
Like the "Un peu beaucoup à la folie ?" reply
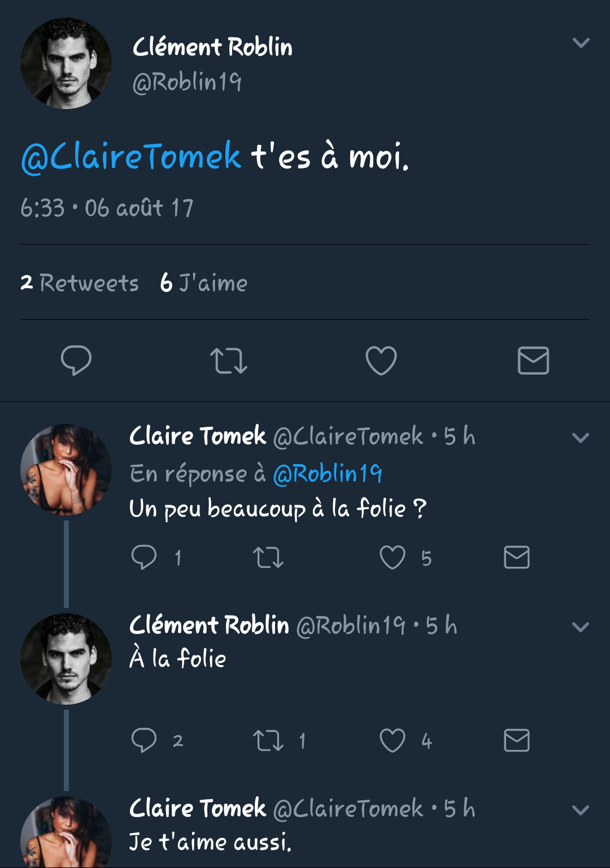point(393,557)
